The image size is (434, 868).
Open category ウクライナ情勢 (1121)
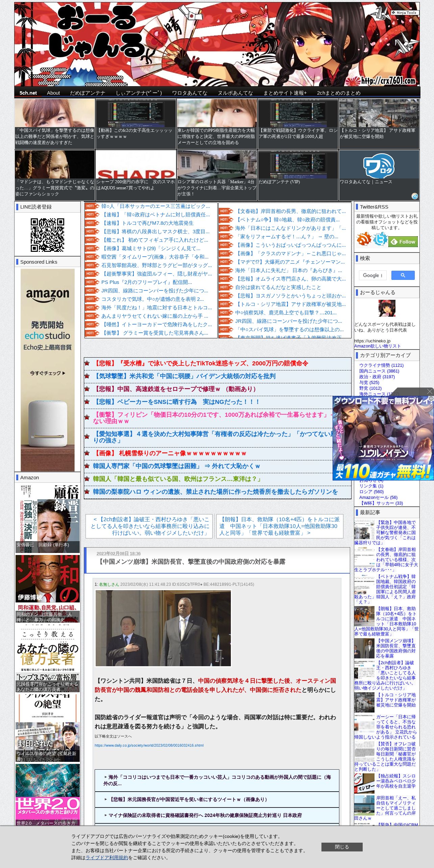tap(381, 365)
